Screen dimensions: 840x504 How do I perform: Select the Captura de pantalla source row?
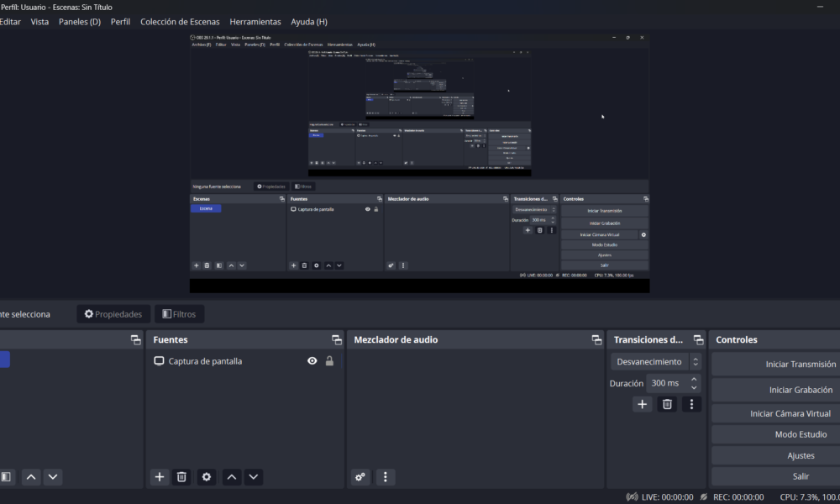click(x=244, y=361)
